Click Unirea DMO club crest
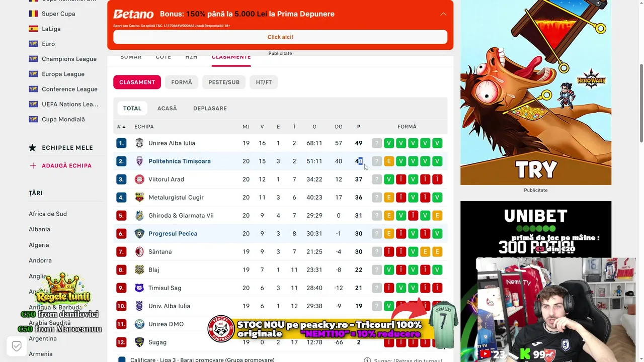The height and width of the screenshot is (362, 644). tap(139, 324)
